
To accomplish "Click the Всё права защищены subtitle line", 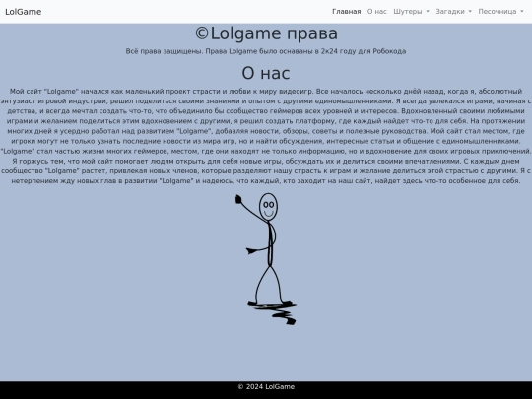I will pyautogui.click(x=266, y=51).
